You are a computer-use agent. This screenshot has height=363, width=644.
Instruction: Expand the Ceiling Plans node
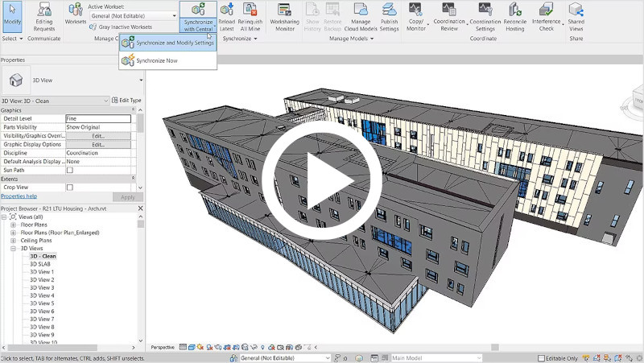13,240
